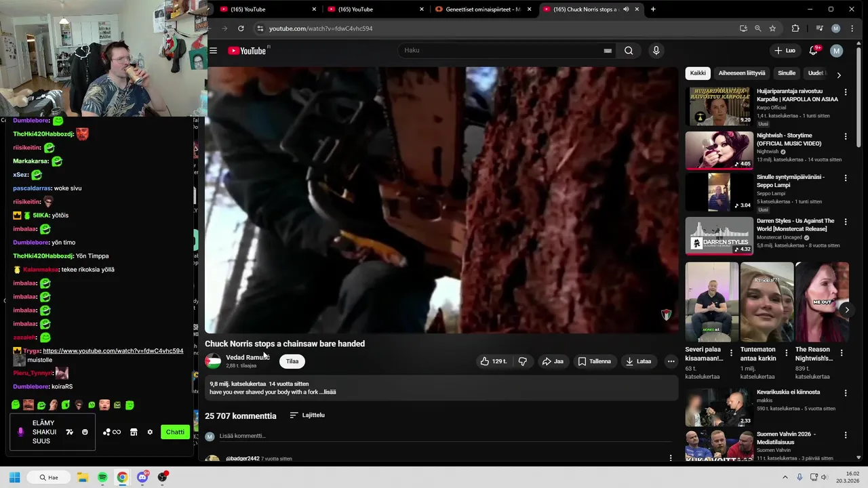This screenshot has height=488, width=868.
Task: Open Discord from the taskbar
Action: pos(142,477)
